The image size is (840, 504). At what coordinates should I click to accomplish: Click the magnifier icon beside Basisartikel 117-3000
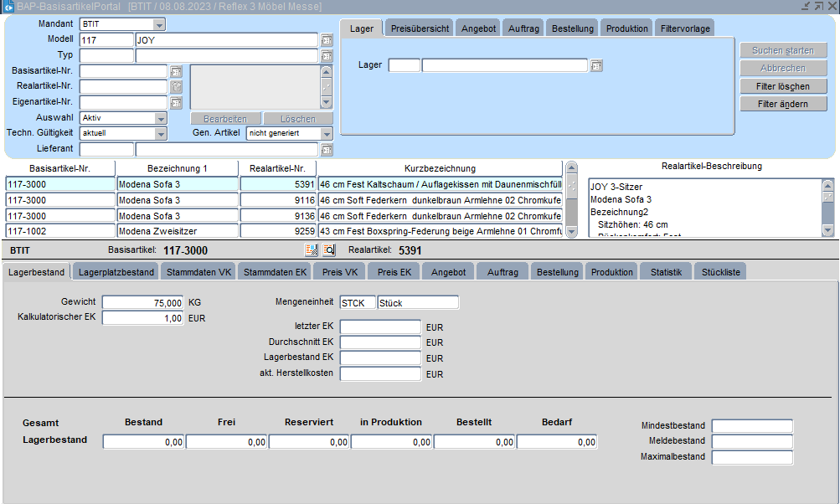[329, 249]
